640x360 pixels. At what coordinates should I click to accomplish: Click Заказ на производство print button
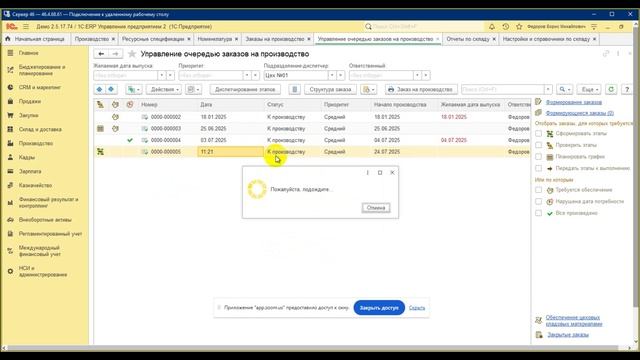[x=420, y=89]
